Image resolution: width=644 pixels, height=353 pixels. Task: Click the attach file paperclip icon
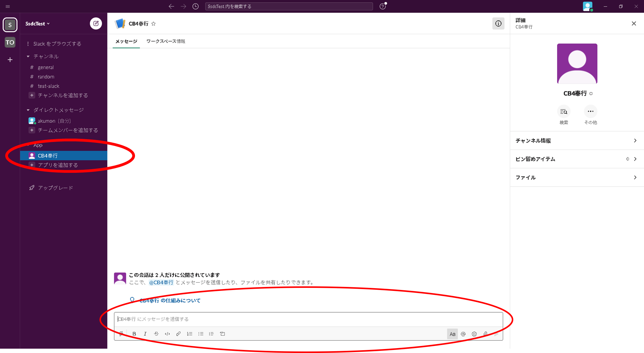tap(485, 334)
